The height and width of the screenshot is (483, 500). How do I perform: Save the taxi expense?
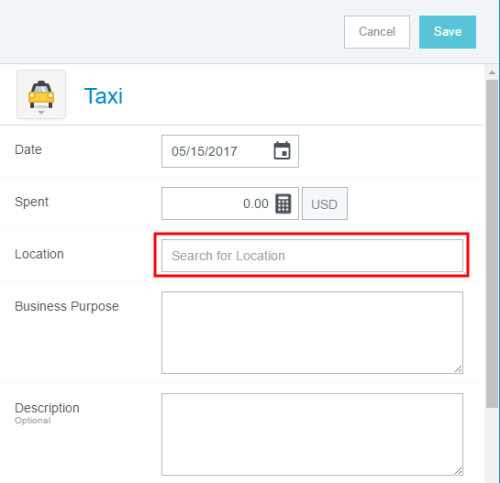coord(447,32)
